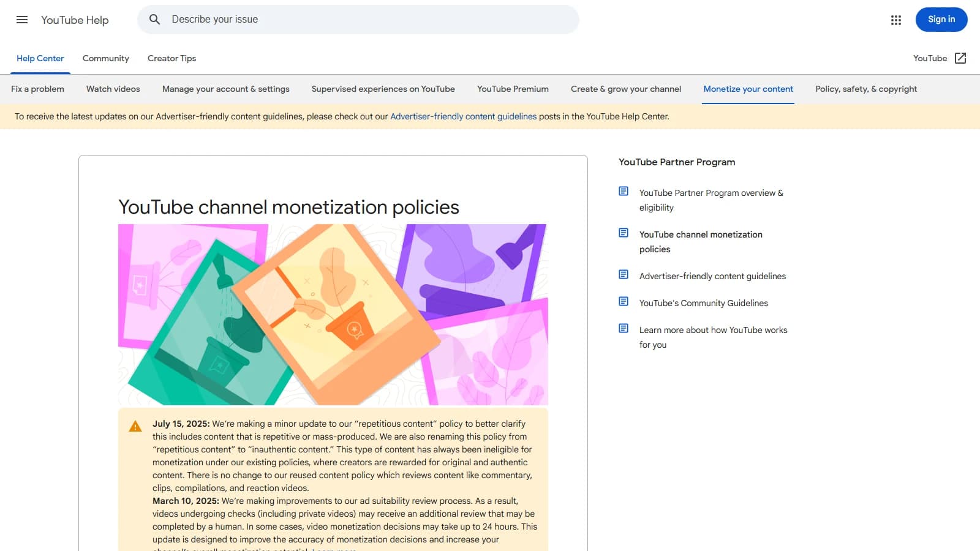Click the article icon beside YouTube channel monetization policies
The image size is (980, 551).
pos(624,233)
